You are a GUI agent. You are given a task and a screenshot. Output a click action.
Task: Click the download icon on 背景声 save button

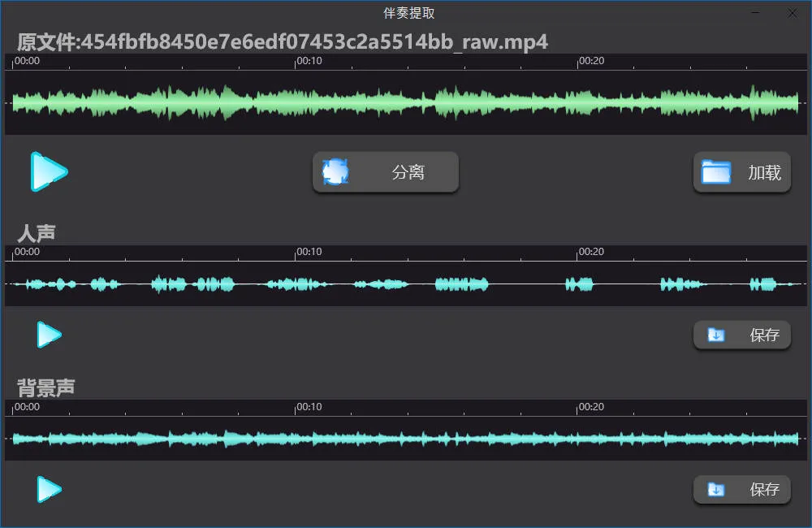(x=715, y=489)
